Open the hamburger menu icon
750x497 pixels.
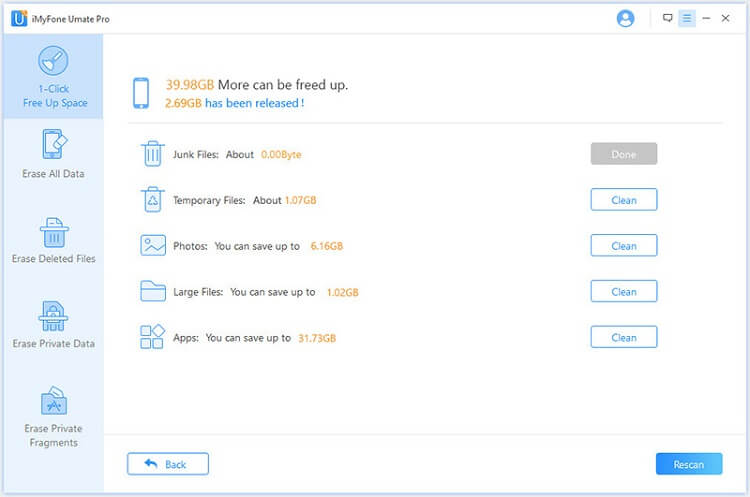687,18
